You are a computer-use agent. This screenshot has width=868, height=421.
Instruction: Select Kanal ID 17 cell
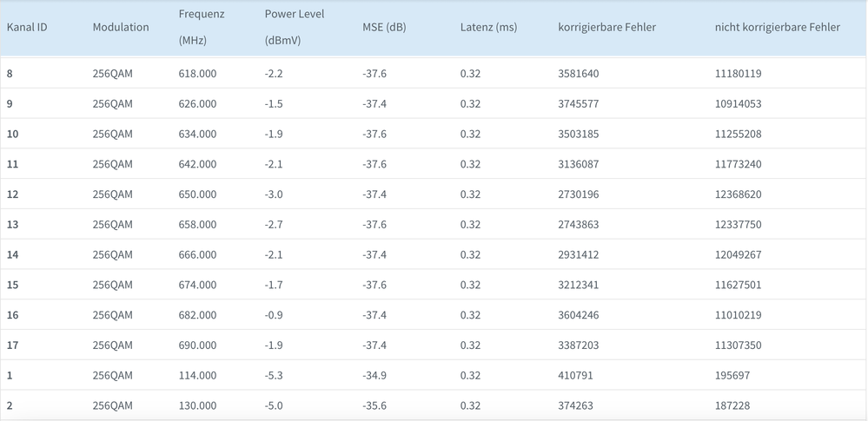[x=13, y=345]
